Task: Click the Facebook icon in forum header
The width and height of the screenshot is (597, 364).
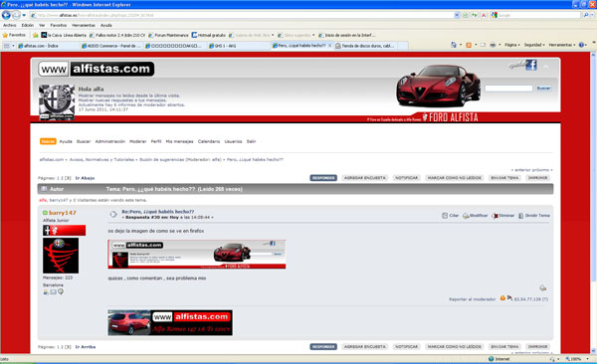Action: [x=531, y=65]
